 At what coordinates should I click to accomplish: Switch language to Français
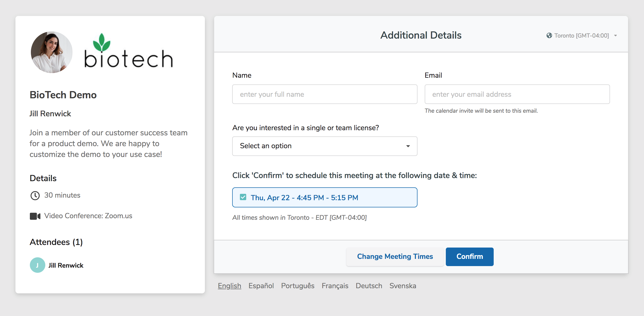[x=335, y=286]
